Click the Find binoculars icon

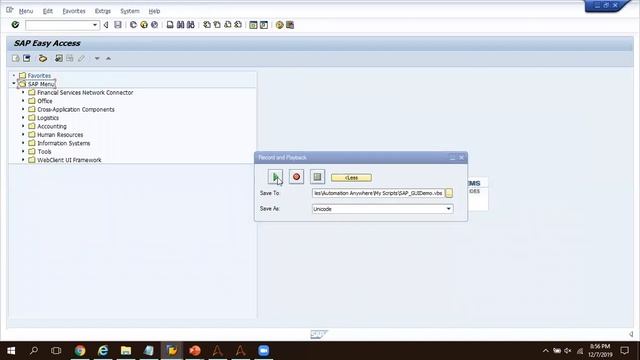[x=180, y=25]
